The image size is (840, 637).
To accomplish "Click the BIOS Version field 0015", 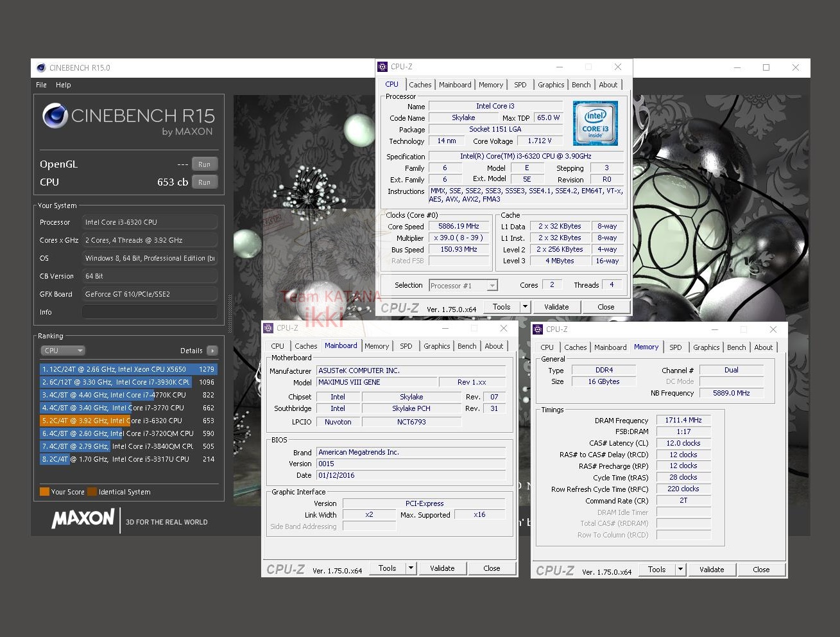I will pos(411,464).
